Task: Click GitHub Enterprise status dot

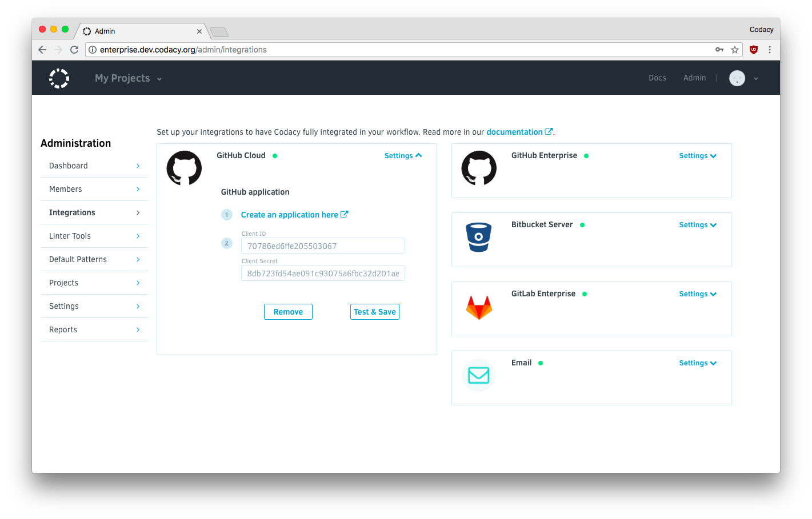Action: 586,156
